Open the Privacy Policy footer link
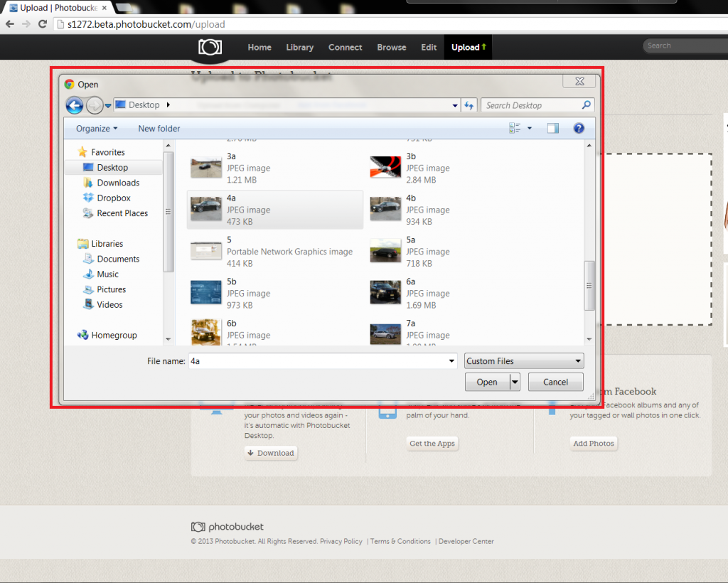Viewport: 728px width, 583px height. click(x=341, y=541)
